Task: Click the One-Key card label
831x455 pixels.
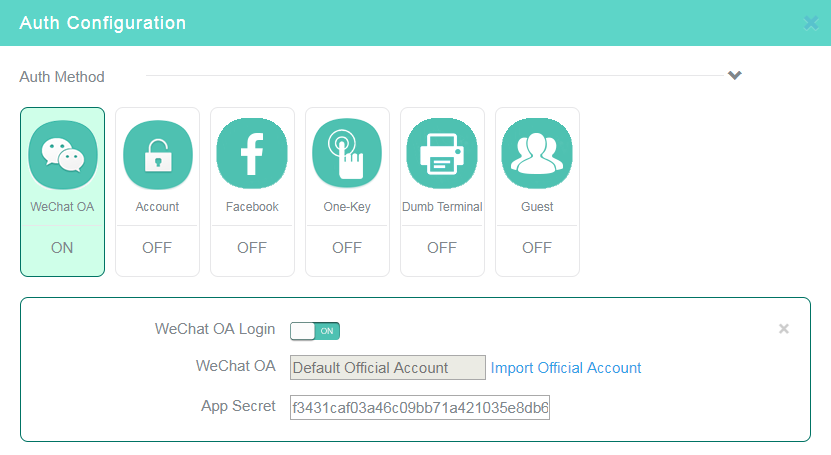Action: (347, 207)
